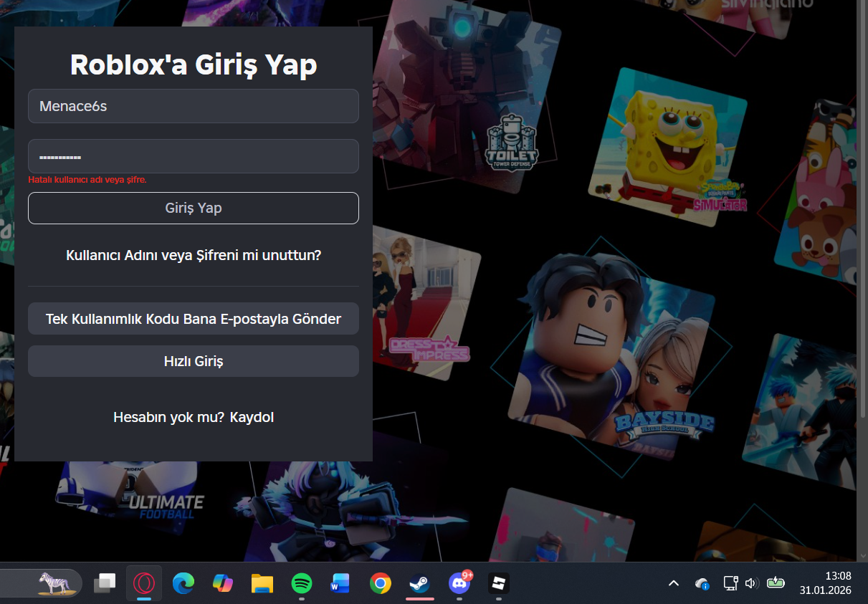Open Microsoft Word from the taskbar

(x=340, y=584)
